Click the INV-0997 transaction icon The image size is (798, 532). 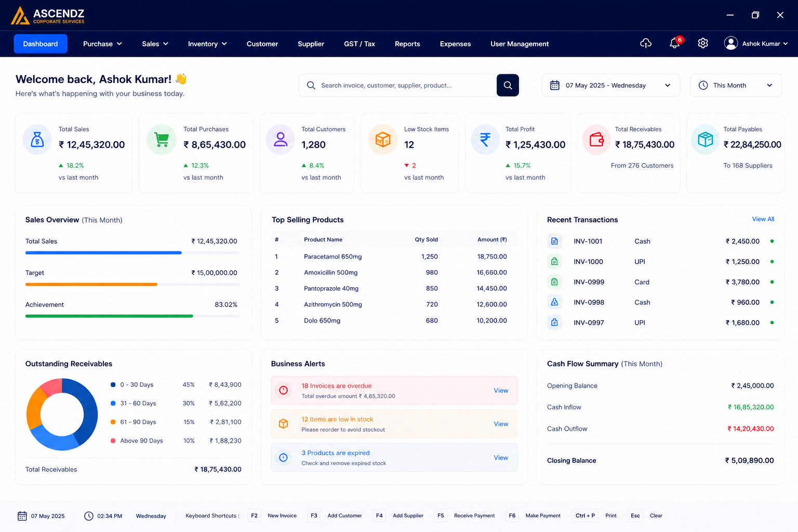coord(554,322)
